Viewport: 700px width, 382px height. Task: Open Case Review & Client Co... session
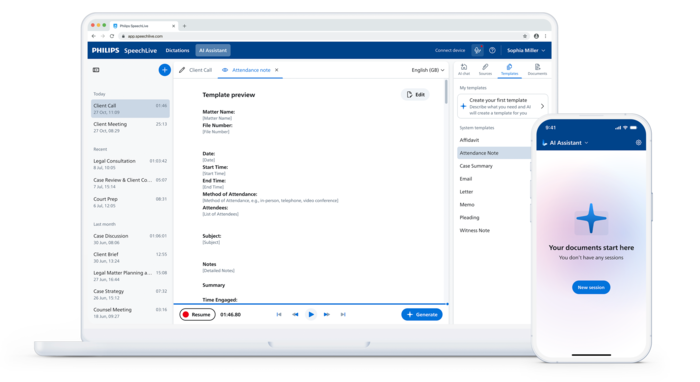(x=130, y=183)
